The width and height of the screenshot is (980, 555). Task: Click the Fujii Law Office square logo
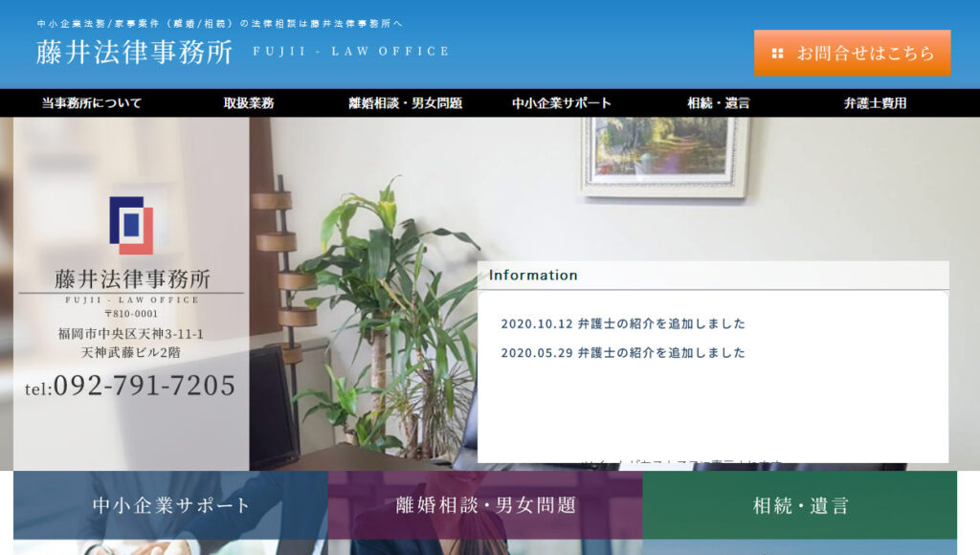(x=131, y=225)
